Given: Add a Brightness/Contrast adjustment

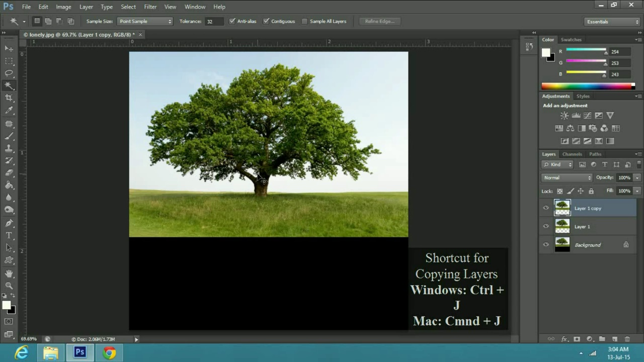Looking at the screenshot, I should [x=565, y=116].
